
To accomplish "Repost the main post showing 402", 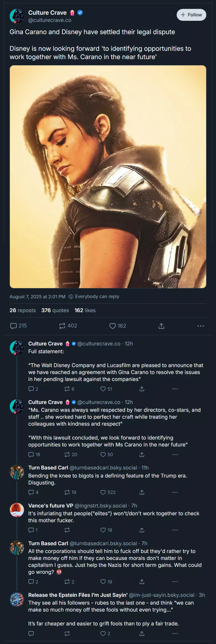I will (68, 326).
